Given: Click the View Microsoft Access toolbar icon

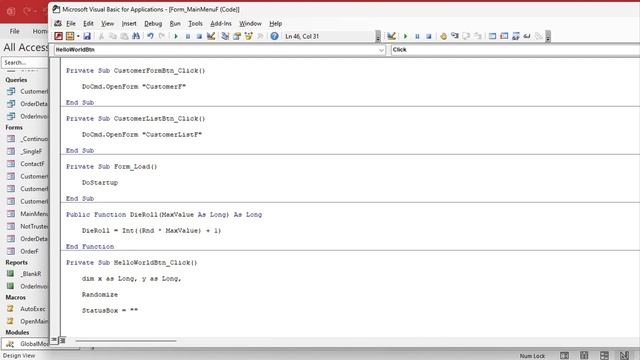Looking at the screenshot, I should click(58, 36).
